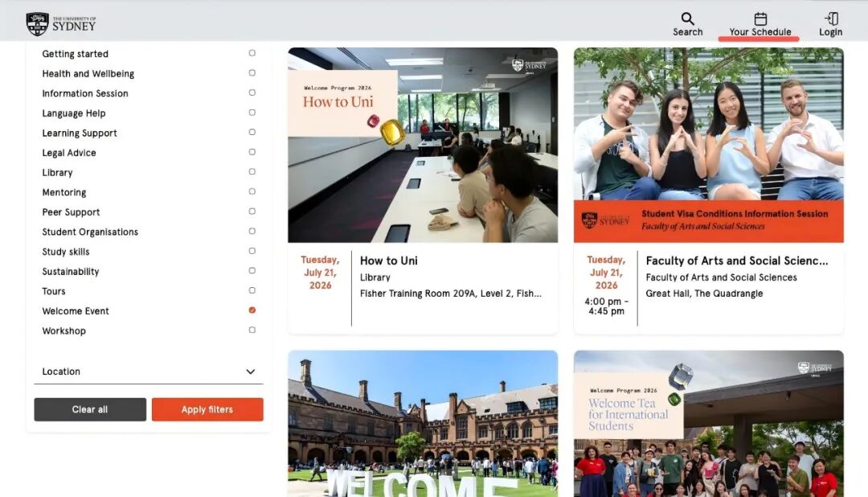Click the Workshop filter label
The height and width of the screenshot is (497, 868).
pyautogui.click(x=63, y=331)
